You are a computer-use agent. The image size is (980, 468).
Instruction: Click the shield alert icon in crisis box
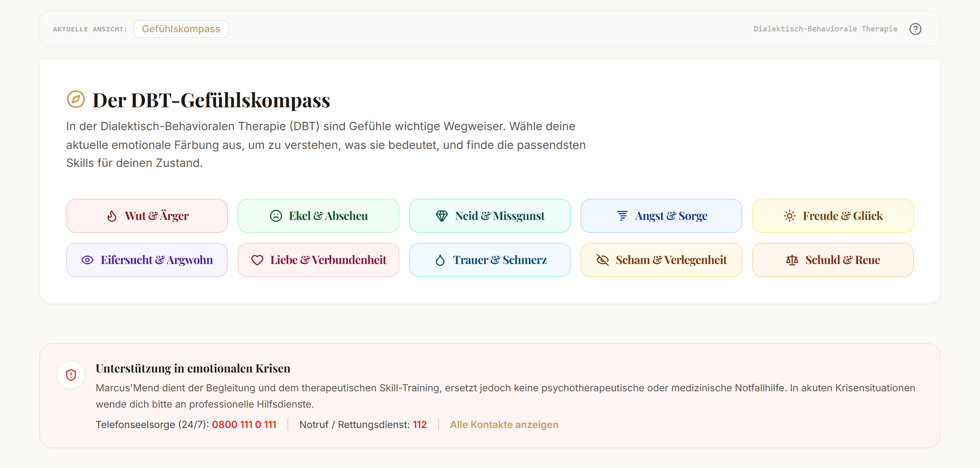click(x=71, y=375)
